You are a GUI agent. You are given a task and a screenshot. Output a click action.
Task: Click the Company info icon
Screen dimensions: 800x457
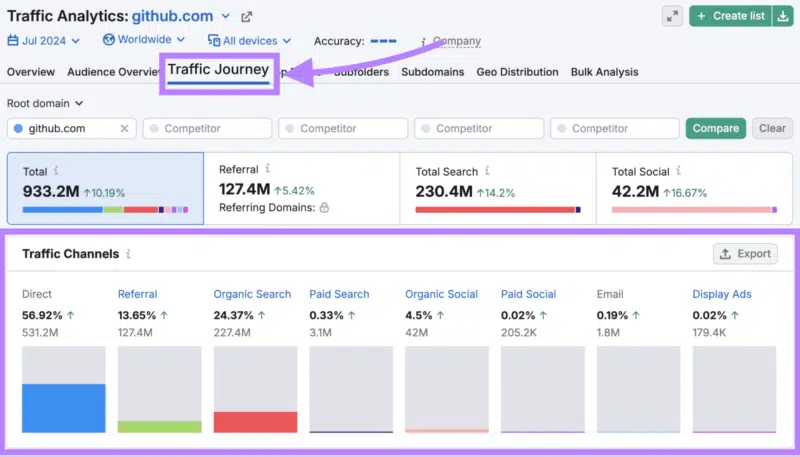pyautogui.click(x=423, y=42)
